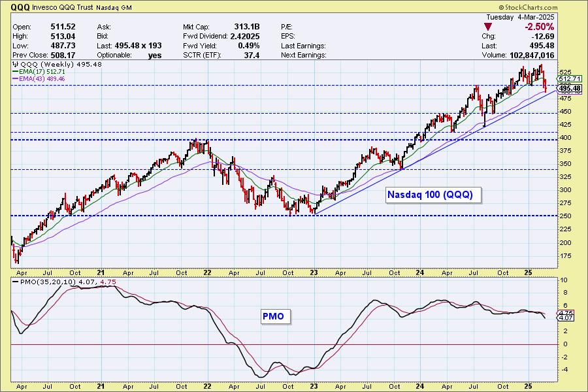Click the -2.50% percent change value
The height and width of the screenshot is (392, 588).
click(x=539, y=27)
